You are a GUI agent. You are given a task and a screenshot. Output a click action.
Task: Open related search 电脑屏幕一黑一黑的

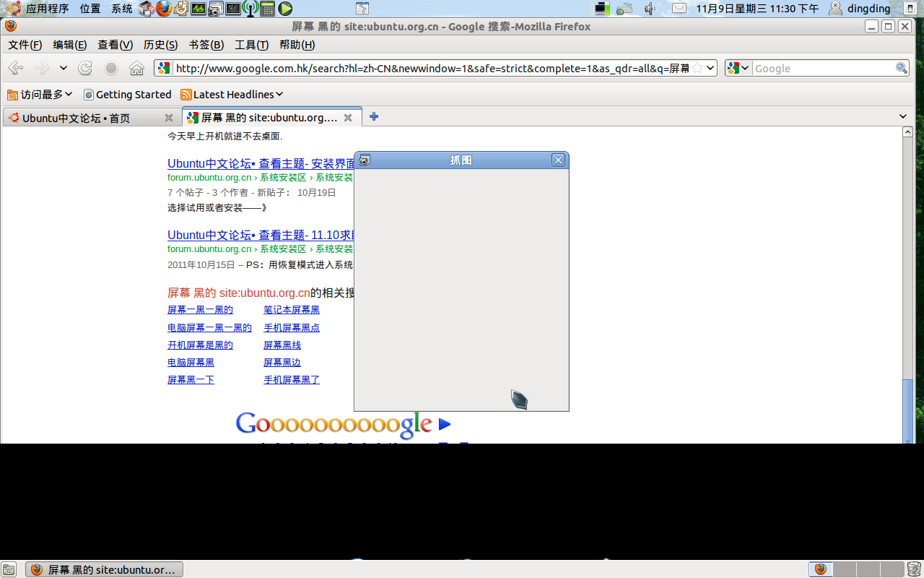(x=209, y=328)
